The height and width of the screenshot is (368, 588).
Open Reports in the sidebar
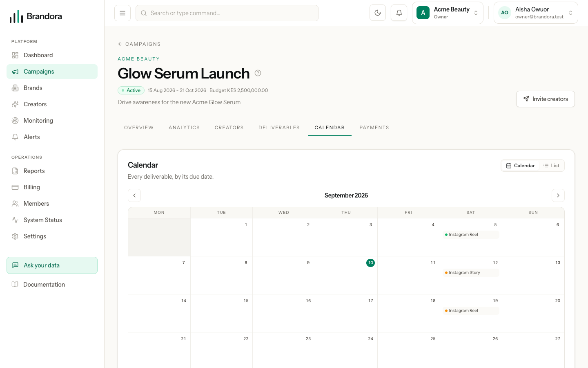point(52,171)
